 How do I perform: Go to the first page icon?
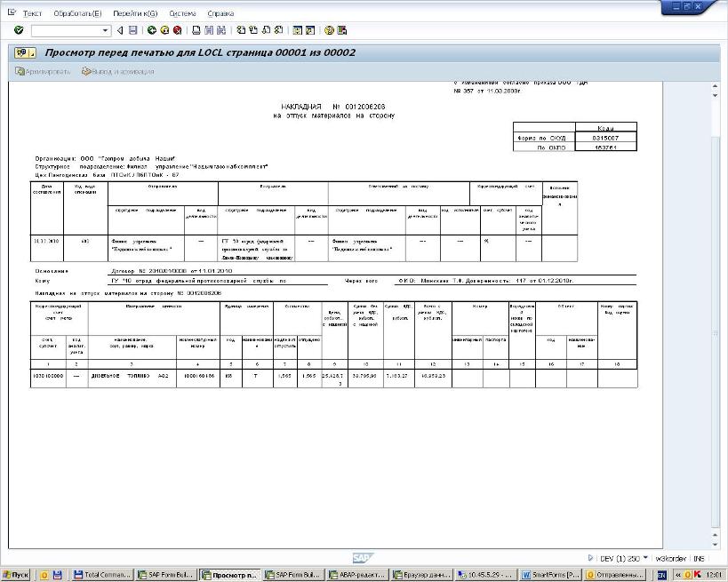coord(241,30)
